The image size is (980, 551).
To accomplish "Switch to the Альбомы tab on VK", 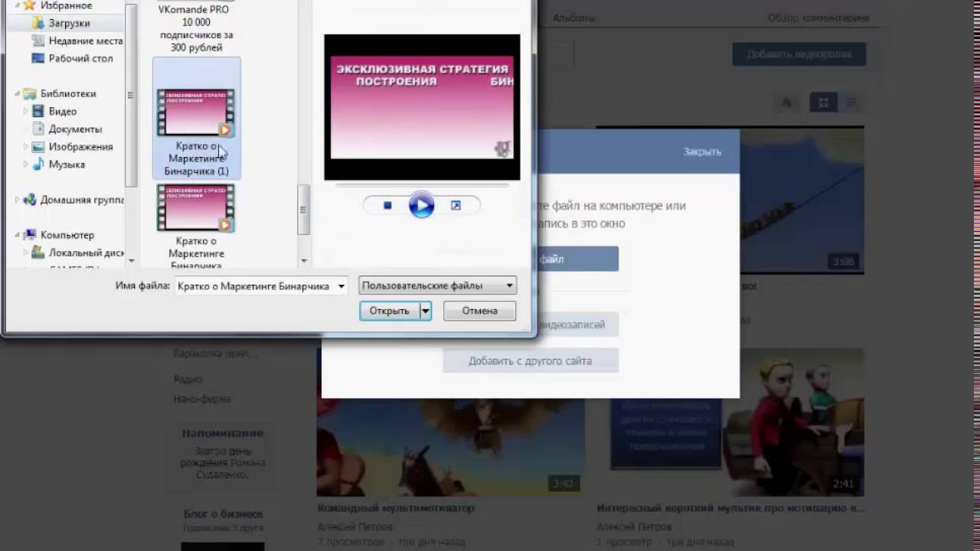I will [x=574, y=17].
